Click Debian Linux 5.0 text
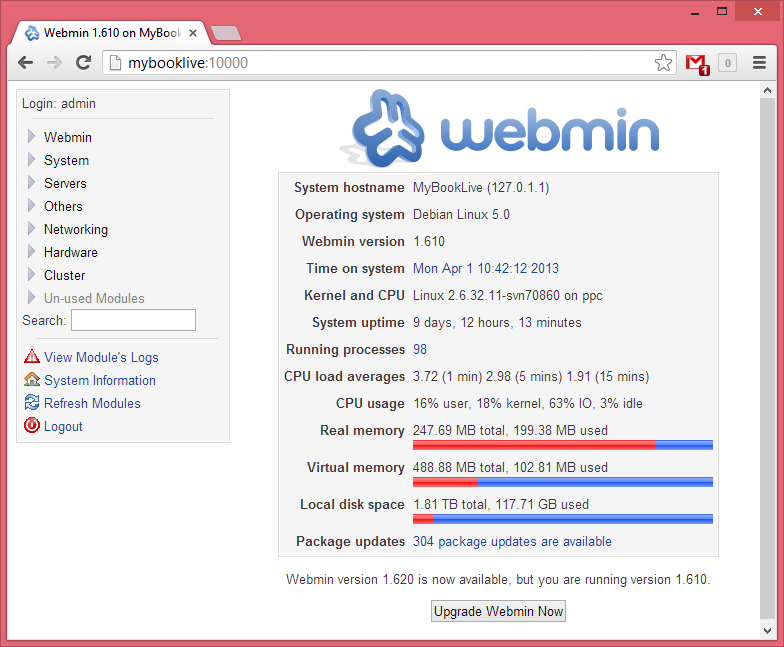Screen dimensions: 784x647 [x=461, y=214]
